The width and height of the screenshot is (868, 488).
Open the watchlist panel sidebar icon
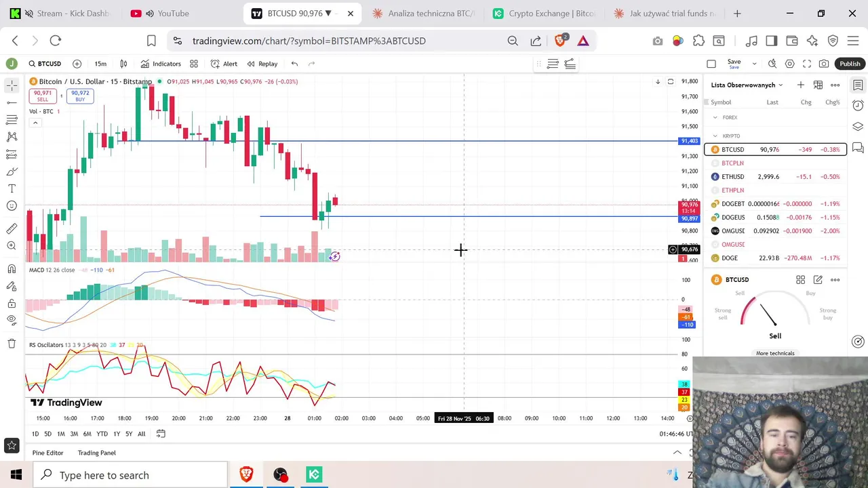pyautogui.click(x=858, y=85)
